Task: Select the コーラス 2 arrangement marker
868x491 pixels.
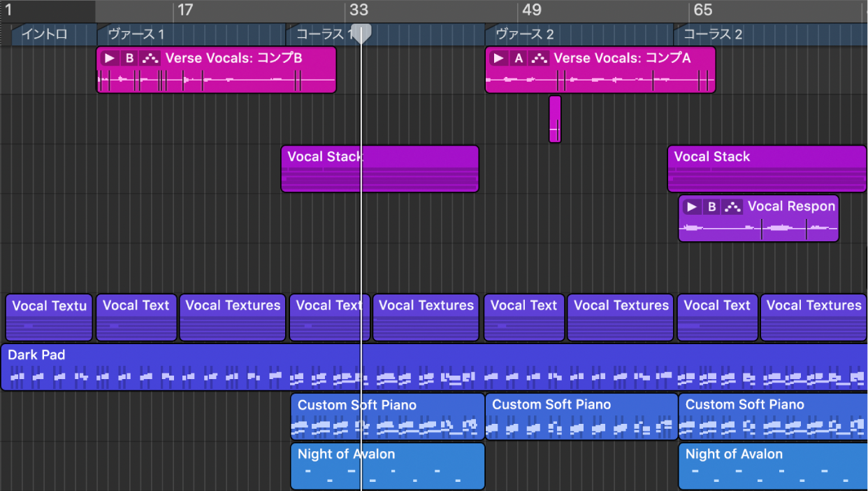Action: [713, 34]
